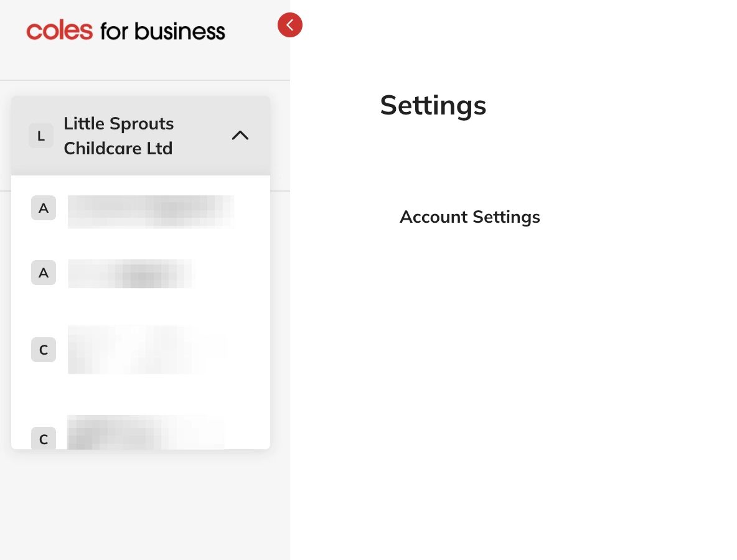Collapse the sidebar with the red arrow button

coord(289,25)
